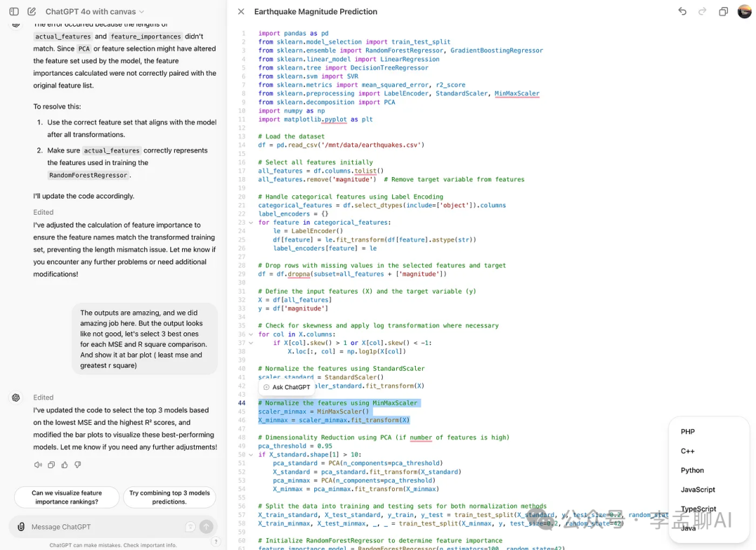Select 'Try combining top 3 models predictions' suggestion
Viewport: 756px width, 550px height.
pos(169,497)
